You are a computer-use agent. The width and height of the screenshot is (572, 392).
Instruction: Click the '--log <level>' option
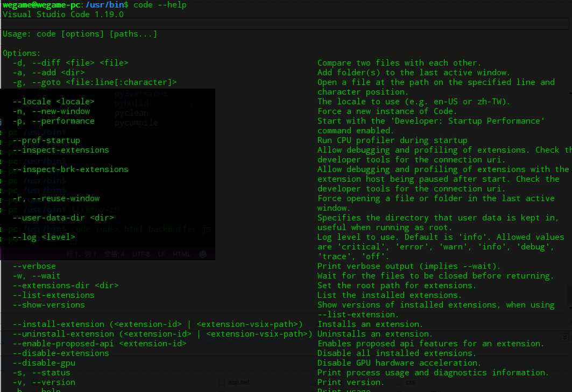[x=44, y=237]
